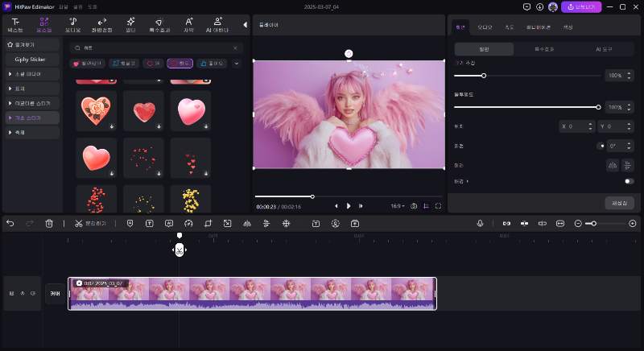Toggle the switch at bottom of properties panel
The image size is (644, 351).
point(628,181)
